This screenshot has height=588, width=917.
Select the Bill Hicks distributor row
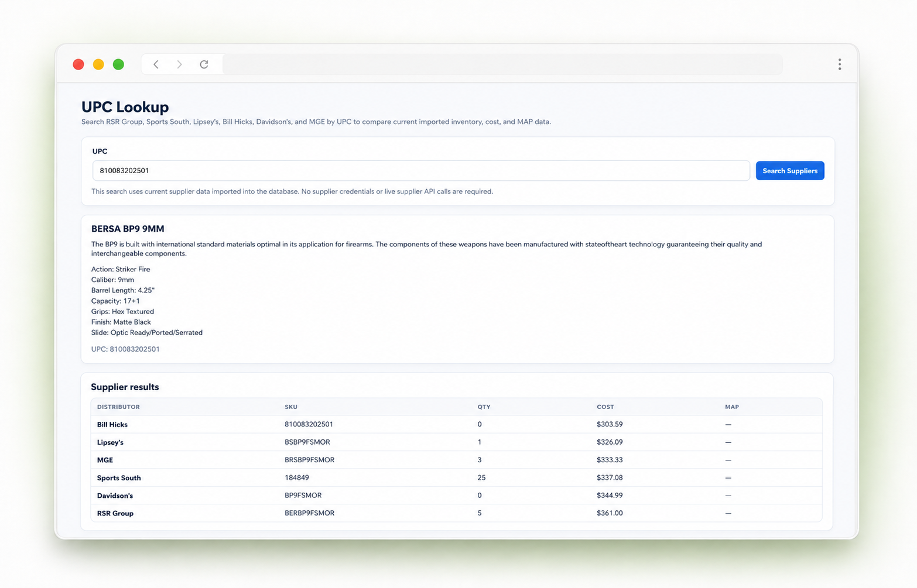coord(457,425)
